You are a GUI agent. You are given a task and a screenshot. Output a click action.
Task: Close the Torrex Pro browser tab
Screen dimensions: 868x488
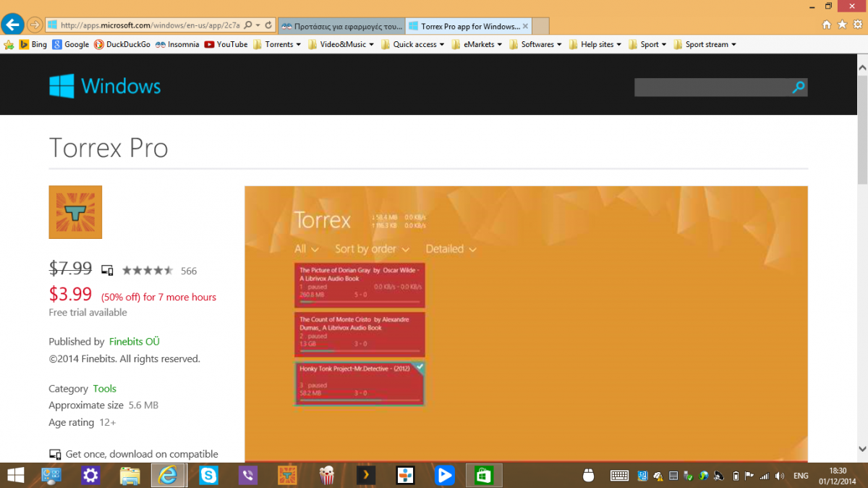click(526, 26)
